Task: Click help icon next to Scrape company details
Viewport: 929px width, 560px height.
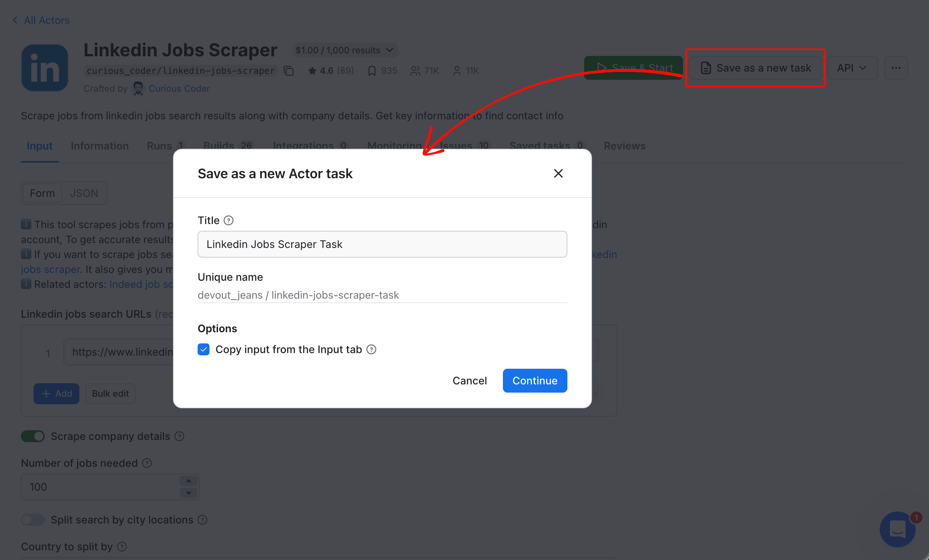Action: (179, 436)
